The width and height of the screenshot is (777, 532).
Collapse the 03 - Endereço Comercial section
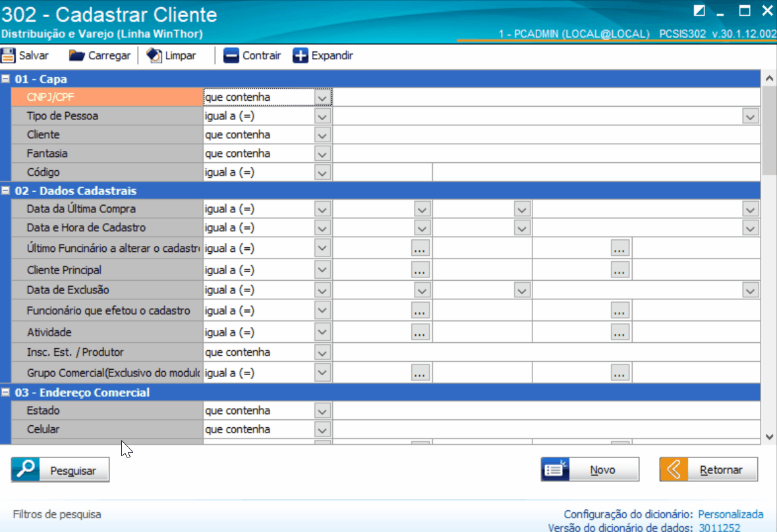pos(5,392)
